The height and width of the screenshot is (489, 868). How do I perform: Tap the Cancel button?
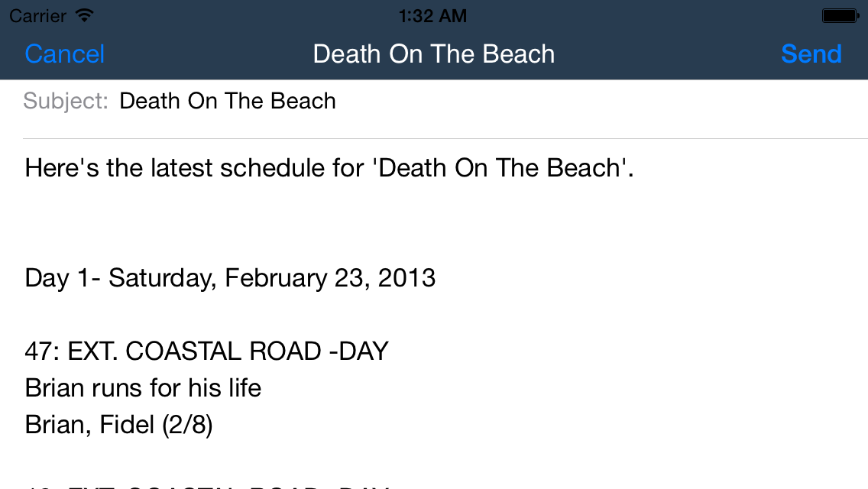click(x=65, y=54)
